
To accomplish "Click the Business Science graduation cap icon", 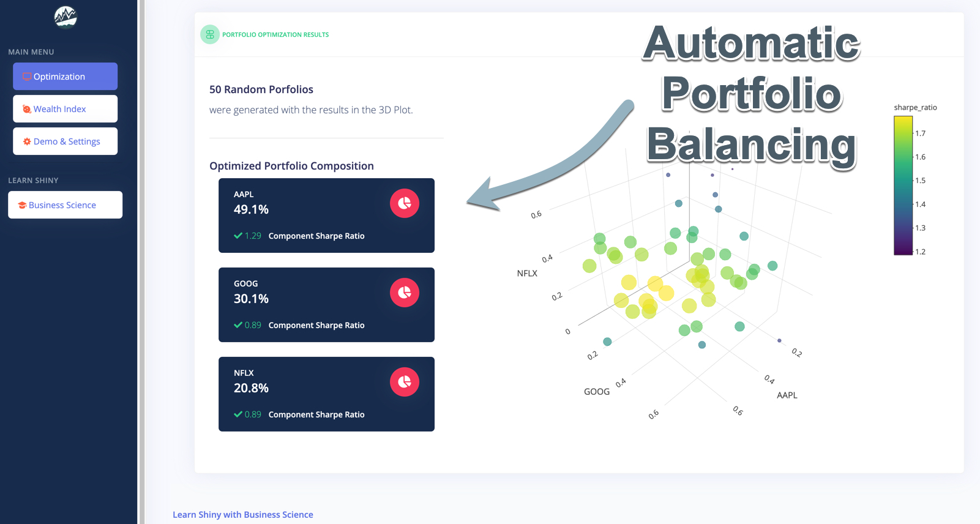I will 22,205.
